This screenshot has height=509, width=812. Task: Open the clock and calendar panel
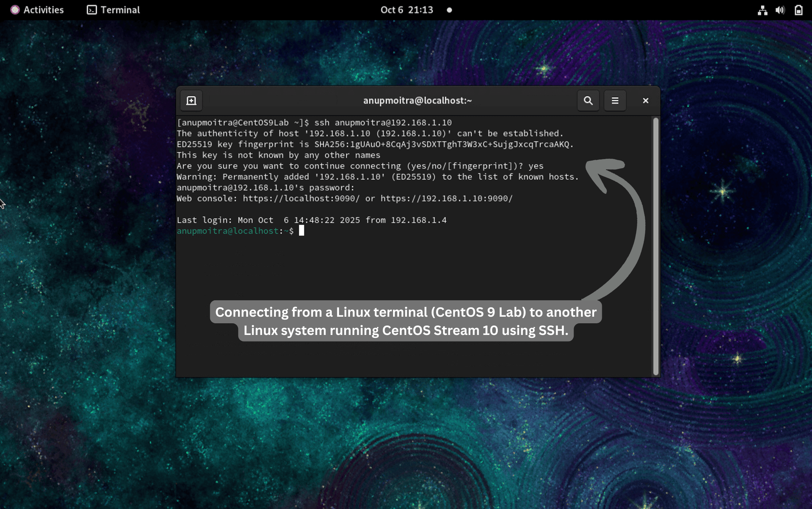click(x=407, y=10)
